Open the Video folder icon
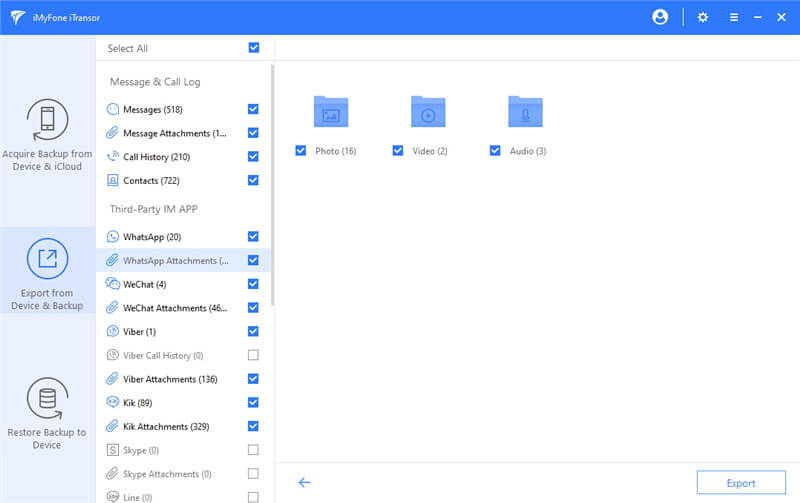Screen dimensions: 800x503 coord(428,112)
